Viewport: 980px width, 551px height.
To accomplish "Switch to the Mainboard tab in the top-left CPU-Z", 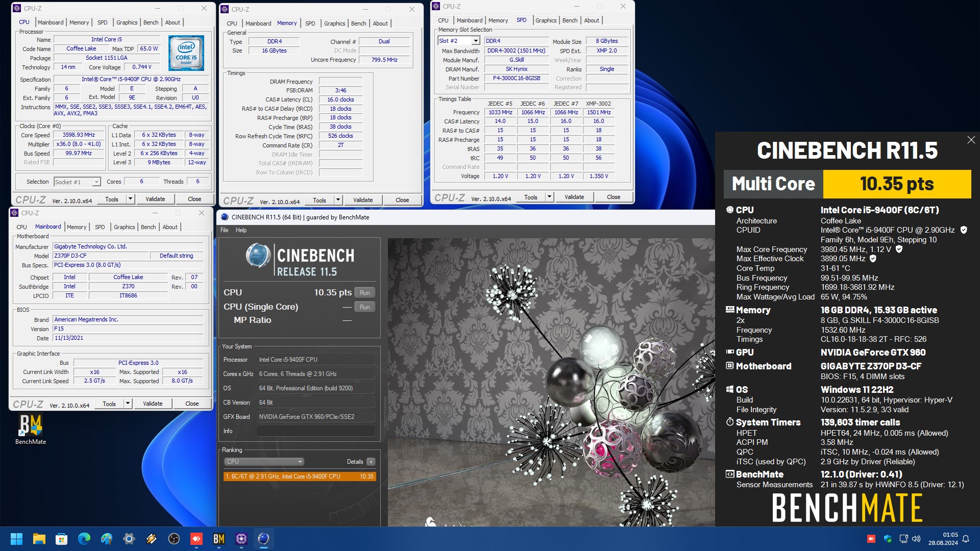I will coord(51,22).
